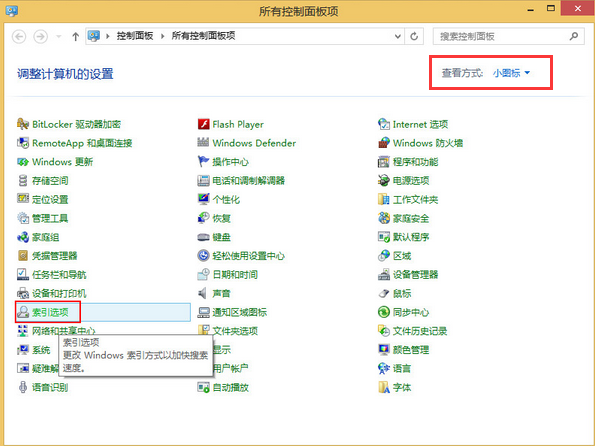Screen dimensions: 595x446
Task: Click the control panel icon in address bar
Action: pos(94,36)
